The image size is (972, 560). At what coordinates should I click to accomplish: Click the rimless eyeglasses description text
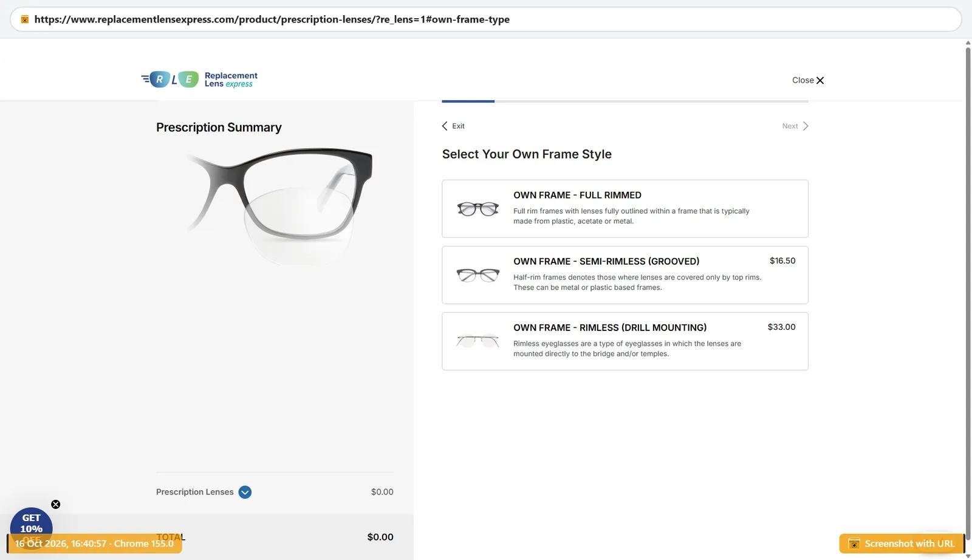627,349
